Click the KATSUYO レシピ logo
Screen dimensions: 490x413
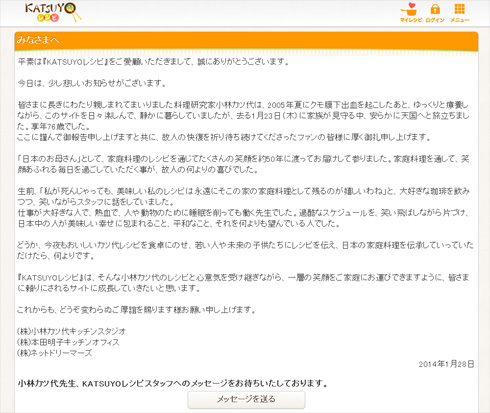pos(53,13)
